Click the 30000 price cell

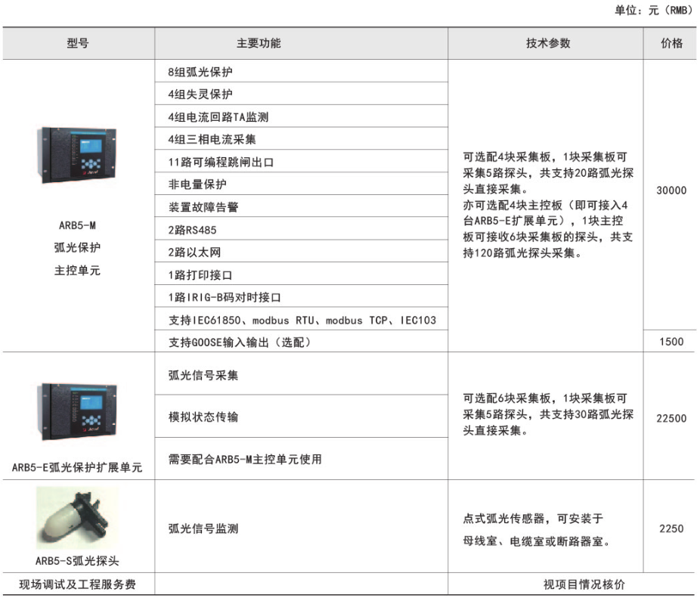[671, 191]
